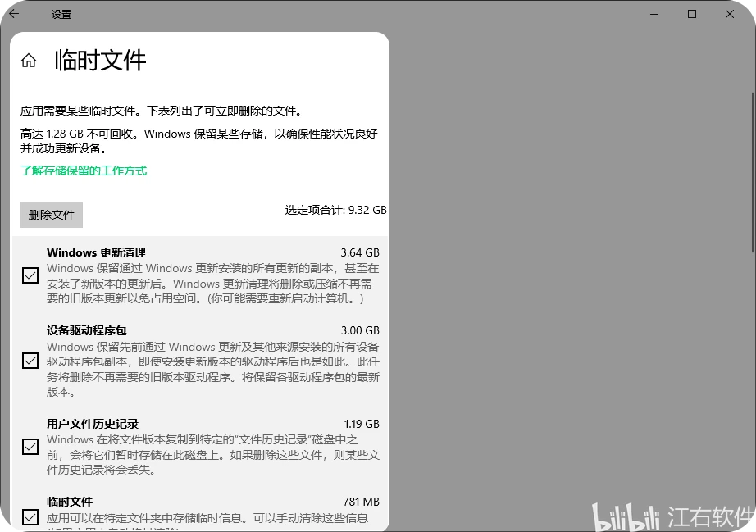Maximize the 设置 window

[692, 14]
